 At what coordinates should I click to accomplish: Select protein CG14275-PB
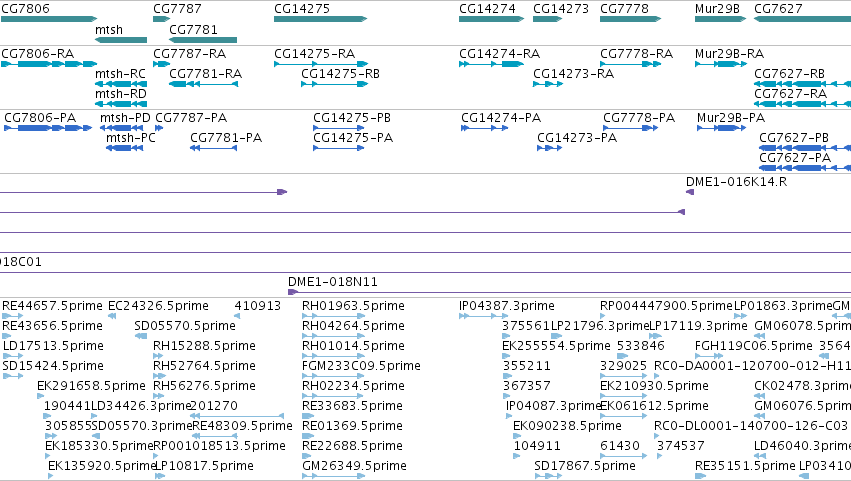coord(352,118)
